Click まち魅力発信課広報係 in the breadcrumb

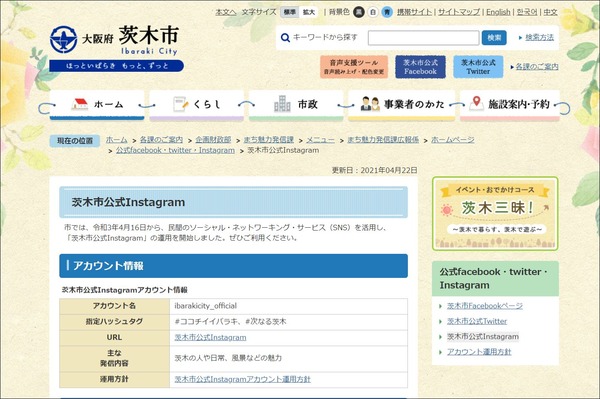pos(383,140)
